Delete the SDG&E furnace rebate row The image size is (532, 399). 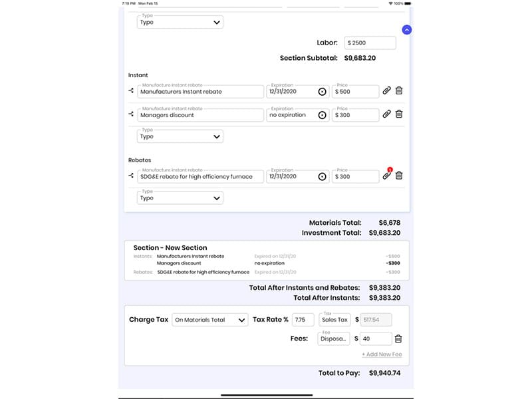[399, 176]
